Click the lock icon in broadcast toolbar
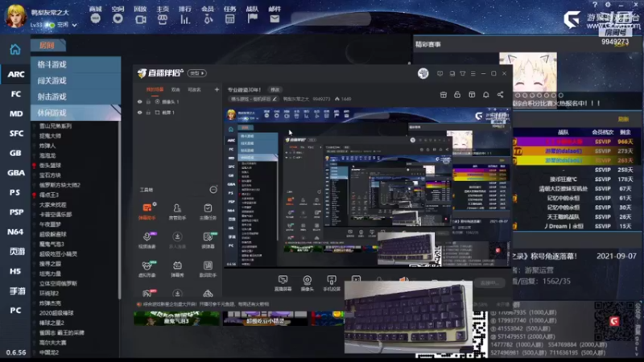644x362 pixels. pos(457,95)
